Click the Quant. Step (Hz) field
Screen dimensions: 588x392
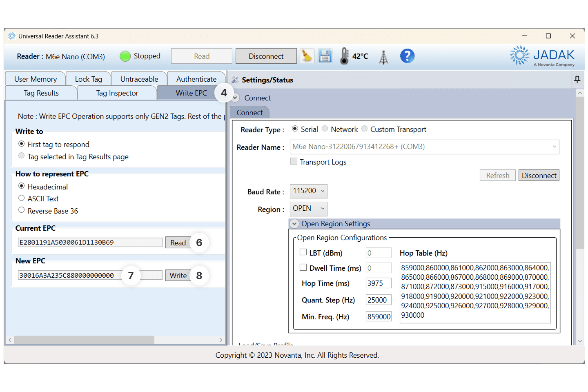[x=379, y=300]
